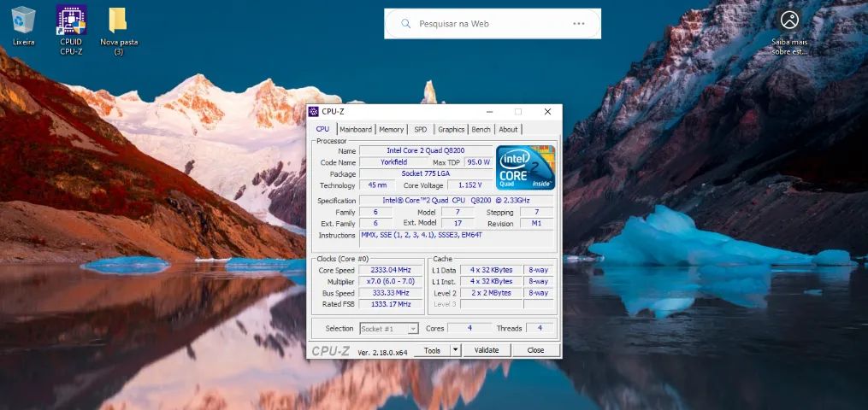Expand the Tools dropdown arrow

(x=455, y=350)
